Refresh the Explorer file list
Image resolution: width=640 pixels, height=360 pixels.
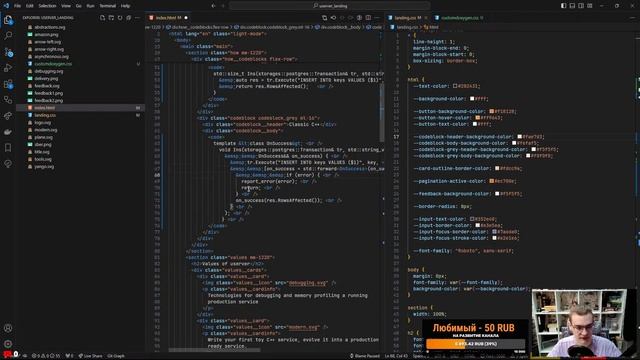pyautogui.click(x=120, y=18)
